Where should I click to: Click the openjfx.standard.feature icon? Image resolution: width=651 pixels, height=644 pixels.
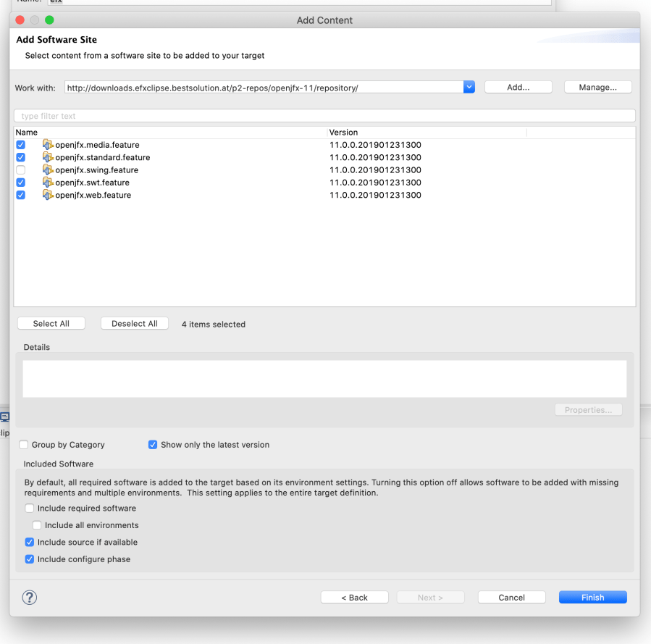[49, 157]
